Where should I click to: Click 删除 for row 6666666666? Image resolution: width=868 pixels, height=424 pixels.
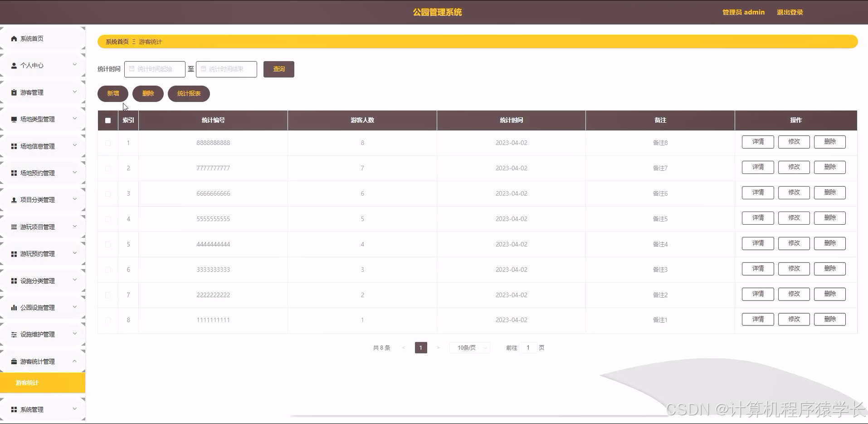point(830,192)
